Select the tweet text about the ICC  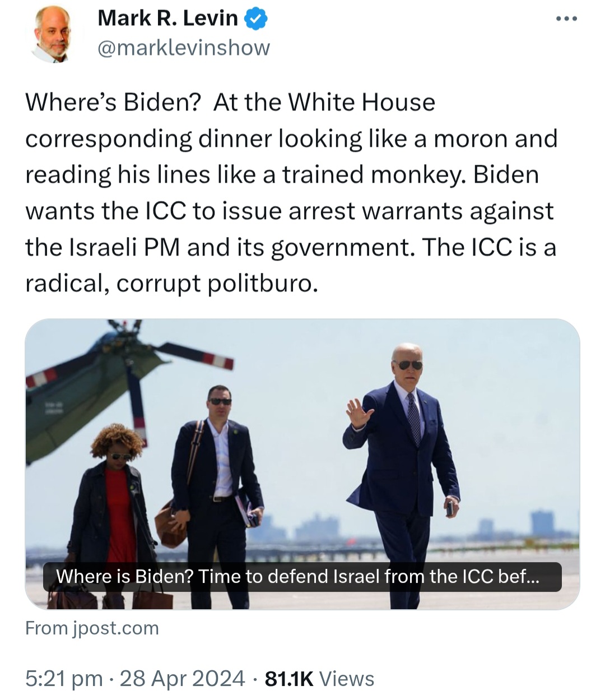[291, 192]
